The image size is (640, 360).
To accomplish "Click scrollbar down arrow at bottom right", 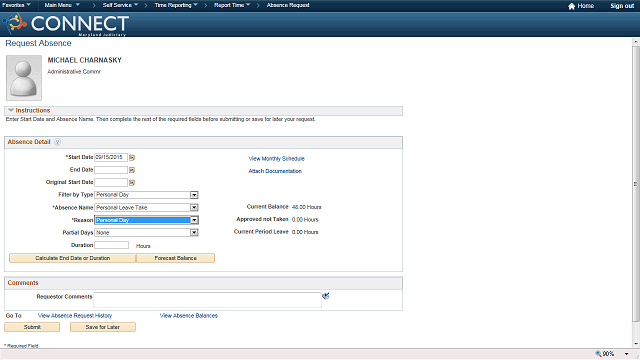I will point(636,344).
